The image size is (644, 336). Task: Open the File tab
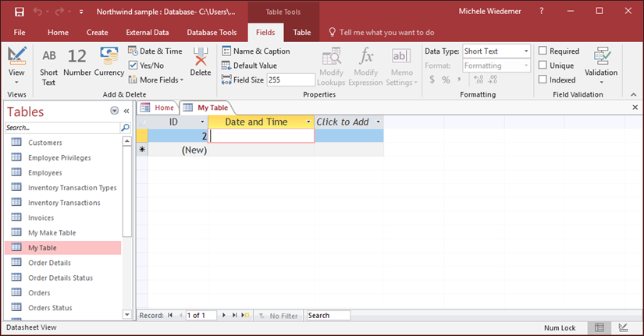click(20, 33)
